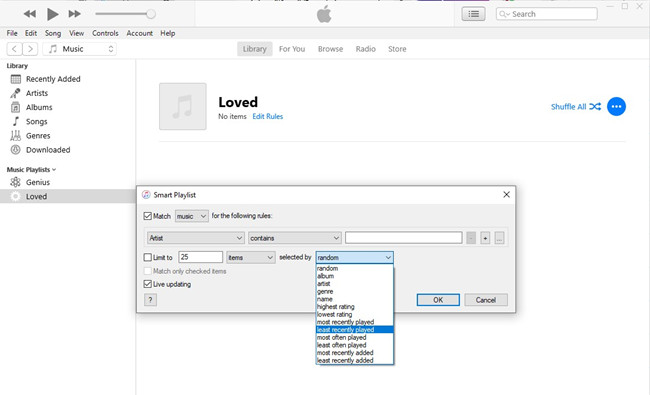Screen dimensions: 650x395
Task: Click the selected by random combo box
Action: (354, 257)
